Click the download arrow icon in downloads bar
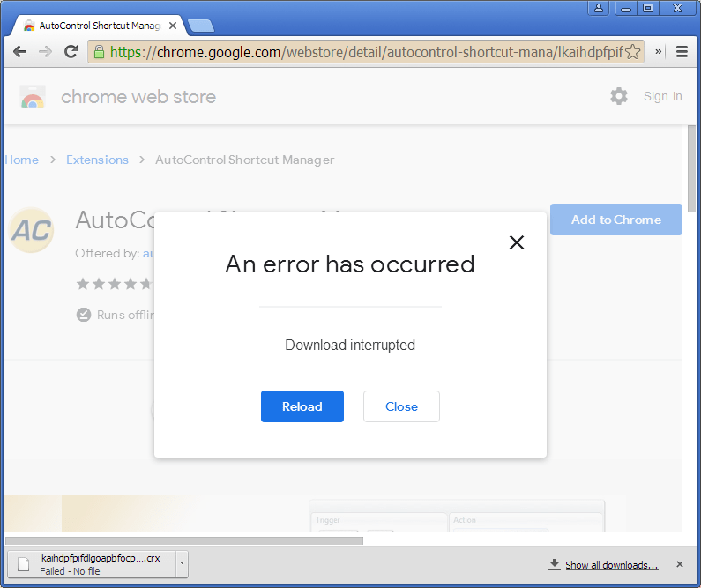 click(x=555, y=564)
